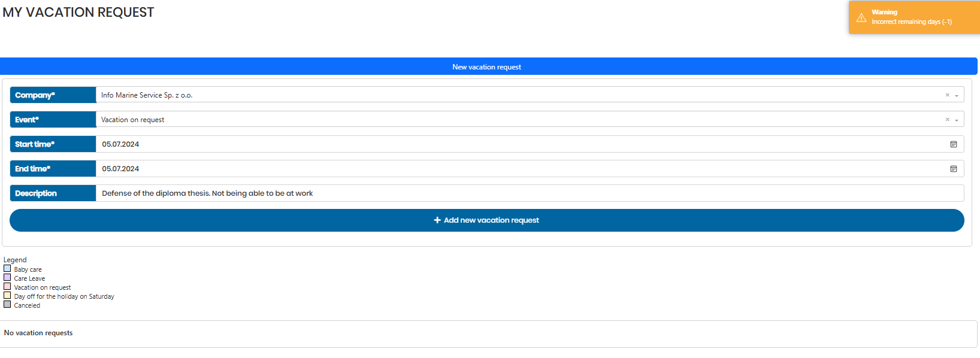Click the Baby care legend color box

click(x=7, y=269)
